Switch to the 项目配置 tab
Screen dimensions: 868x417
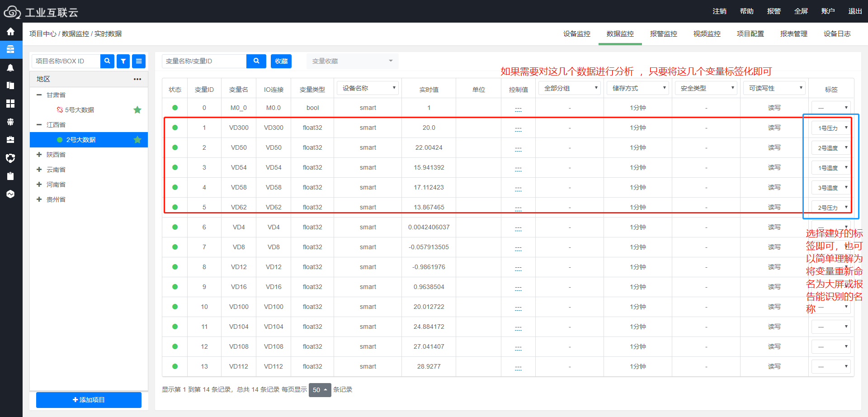[750, 34]
